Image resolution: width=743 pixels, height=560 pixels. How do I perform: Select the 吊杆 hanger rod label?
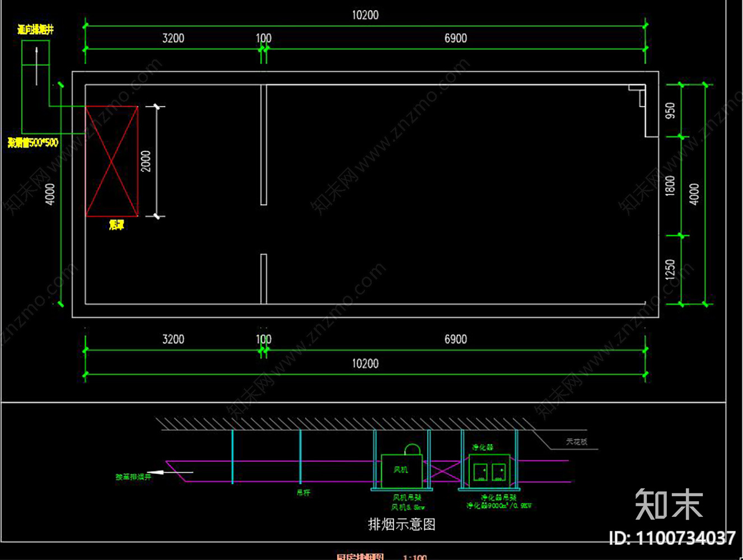click(303, 493)
